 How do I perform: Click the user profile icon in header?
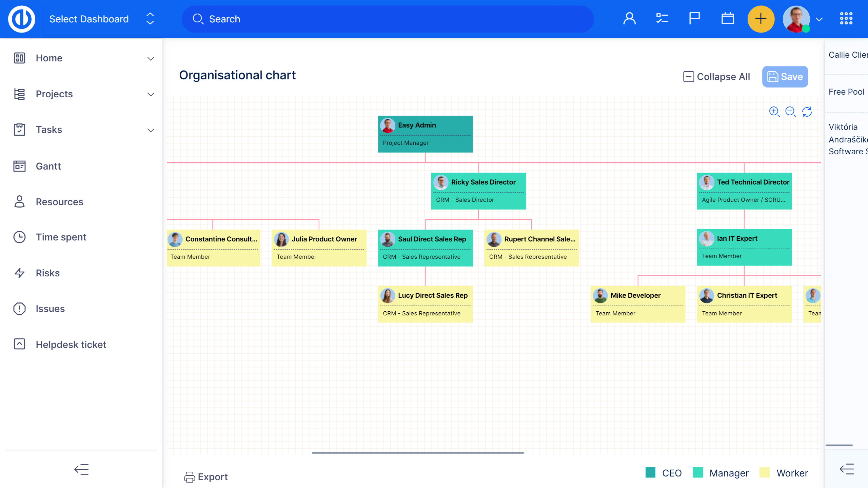pyautogui.click(x=629, y=19)
